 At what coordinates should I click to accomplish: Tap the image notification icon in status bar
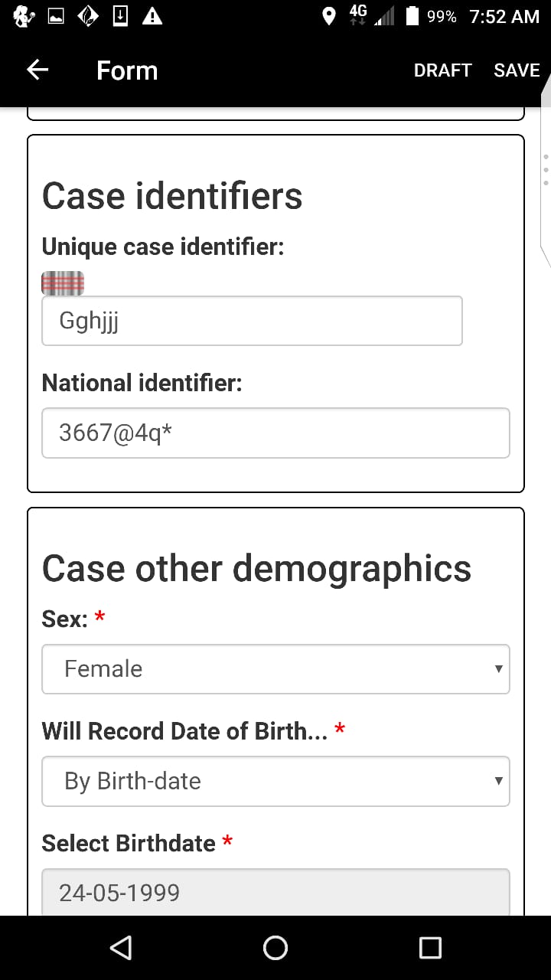[57, 16]
